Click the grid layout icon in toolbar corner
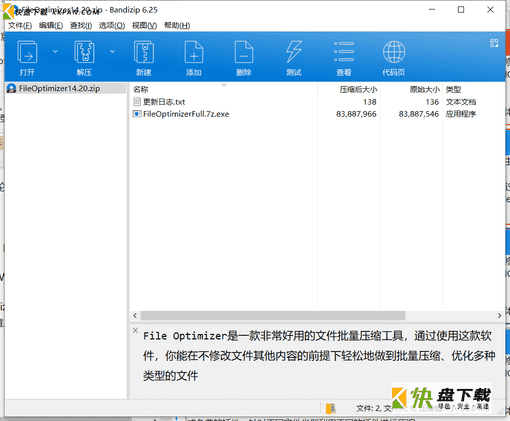Viewport: 510px width, 421px height. click(x=494, y=43)
